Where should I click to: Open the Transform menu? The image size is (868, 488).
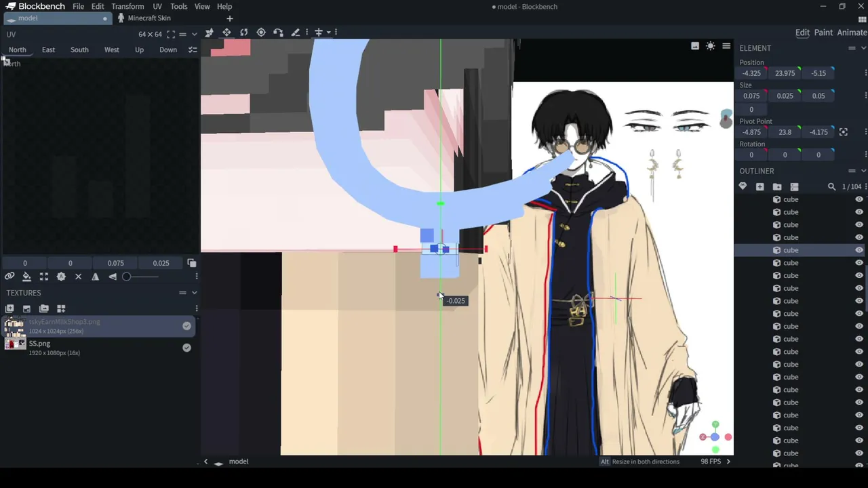(x=127, y=6)
